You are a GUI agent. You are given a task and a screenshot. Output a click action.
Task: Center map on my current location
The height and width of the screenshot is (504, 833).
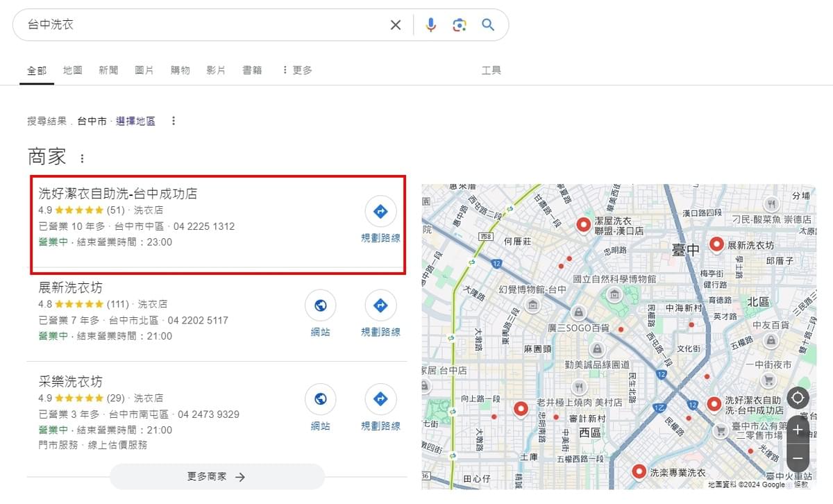click(x=798, y=398)
